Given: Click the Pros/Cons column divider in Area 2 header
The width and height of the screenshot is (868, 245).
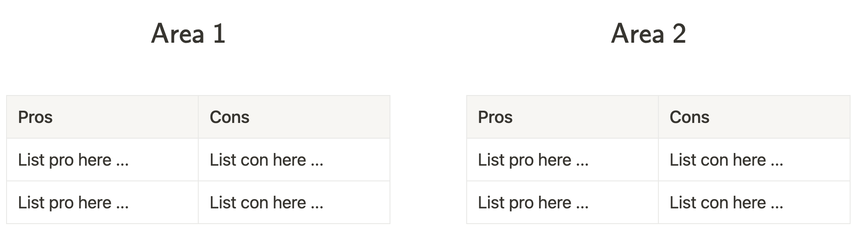Looking at the screenshot, I should 658,117.
